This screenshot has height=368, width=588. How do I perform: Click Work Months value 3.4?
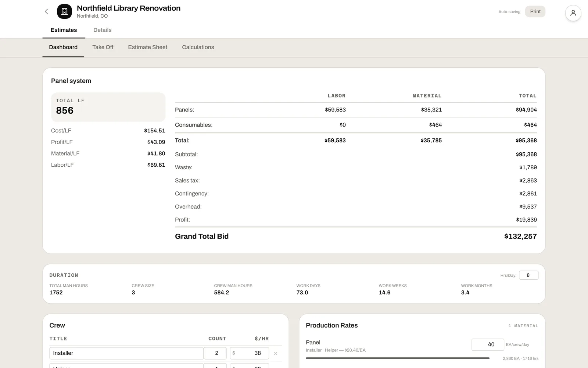(x=465, y=293)
